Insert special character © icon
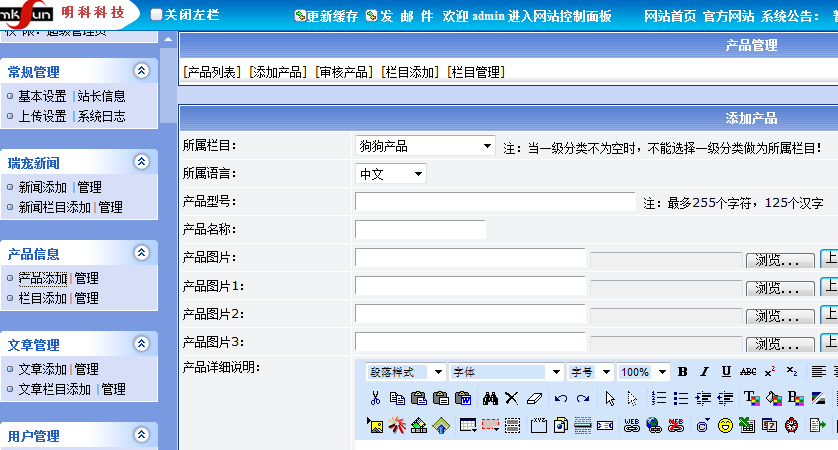This screenshot has height=450, width=838. (x=703, y=425)
